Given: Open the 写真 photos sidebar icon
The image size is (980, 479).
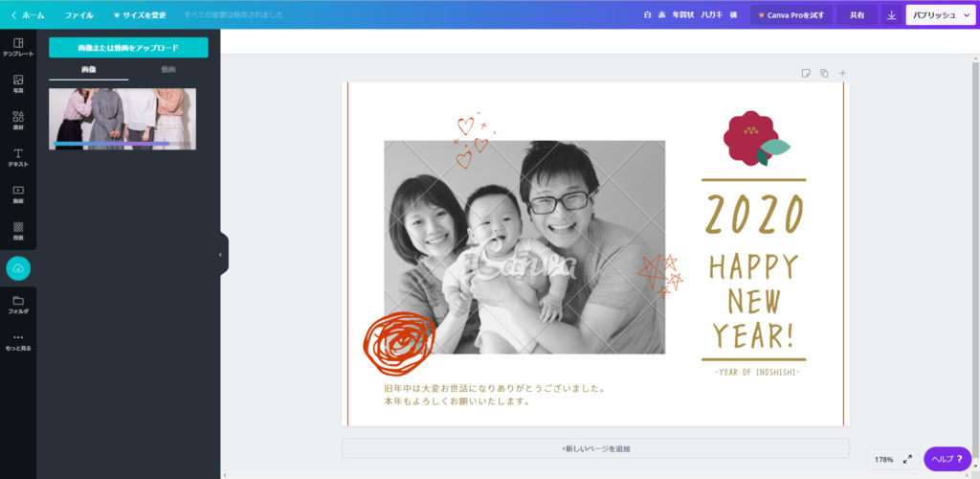Looking at the screenshot, I should (x=18, y=84).
